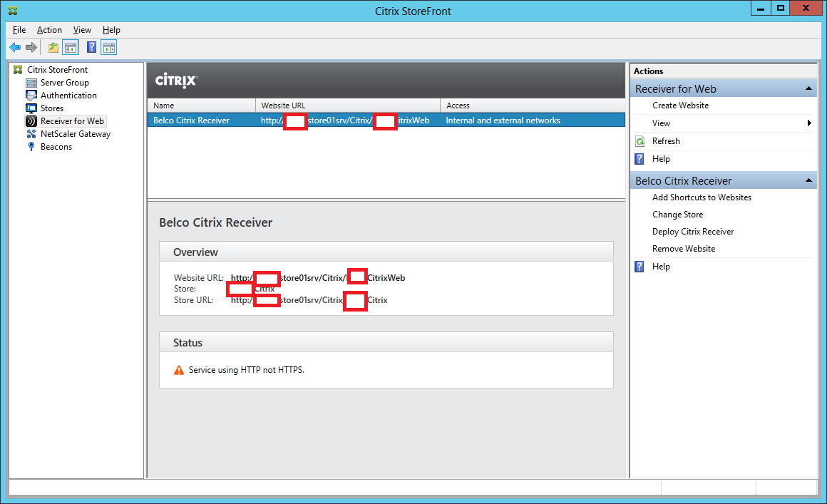Image resolution: width=827 pixels, height=504 pixels.
Task: Select Authentication in the tree
Action: 68,96
